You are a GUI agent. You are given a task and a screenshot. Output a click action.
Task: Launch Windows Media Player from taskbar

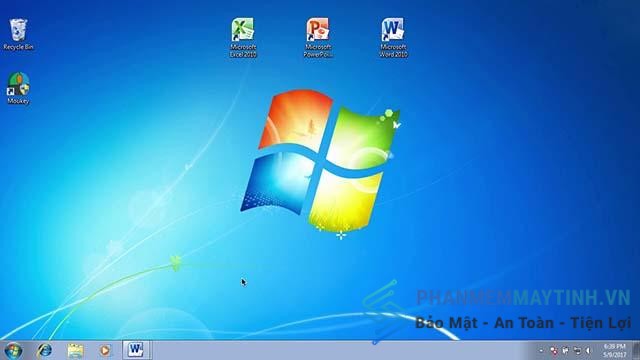click(105, 350)
